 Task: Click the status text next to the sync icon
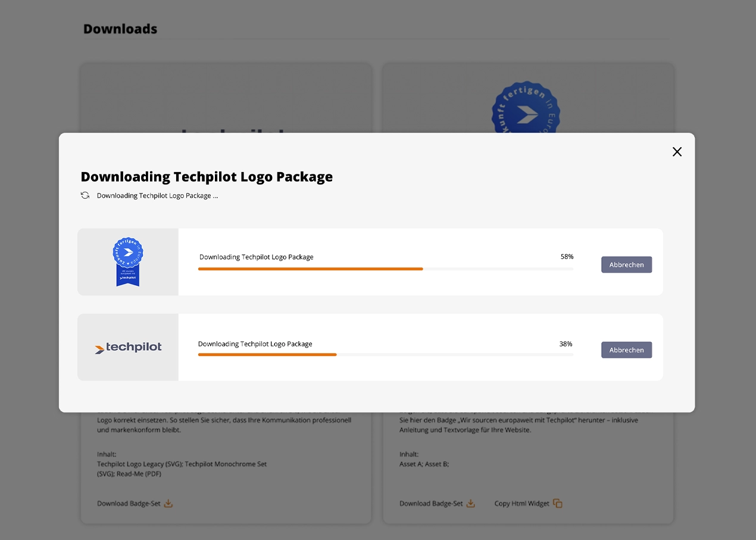click(157, 196)
